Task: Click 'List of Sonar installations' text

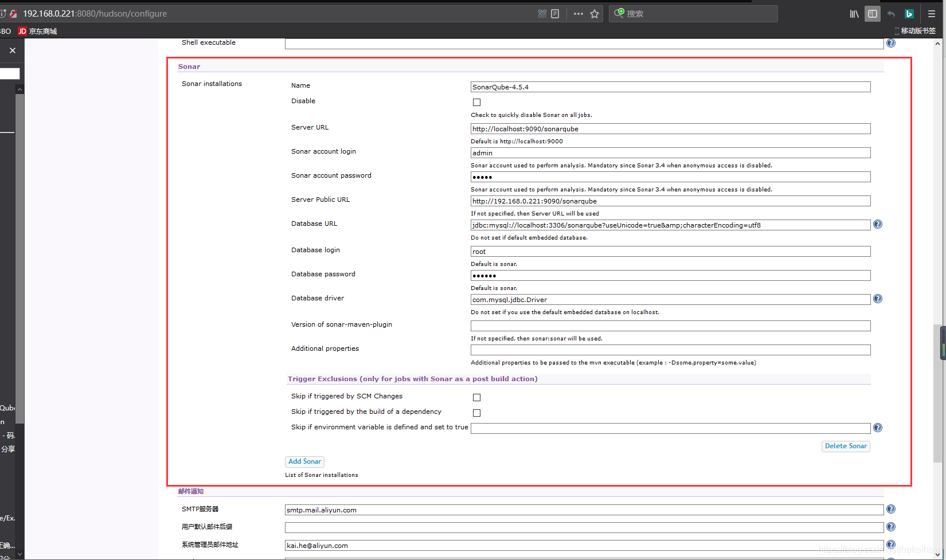Action: 322,475
